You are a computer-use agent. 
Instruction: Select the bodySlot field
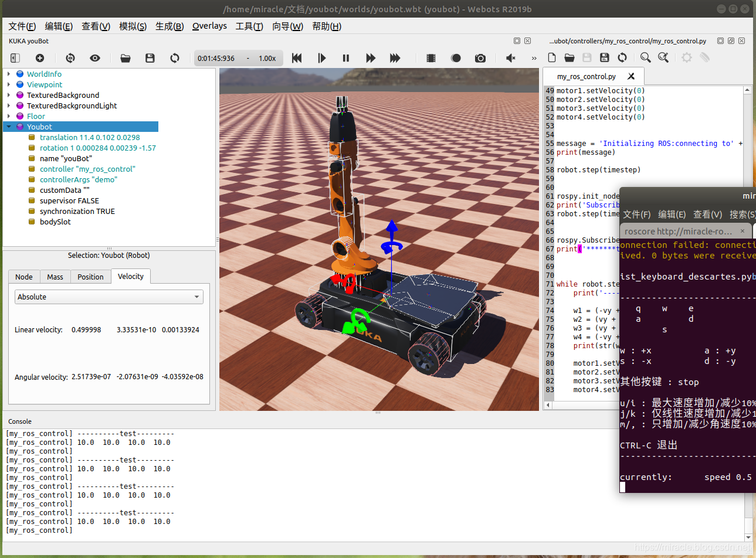click(x=55, y=222)
